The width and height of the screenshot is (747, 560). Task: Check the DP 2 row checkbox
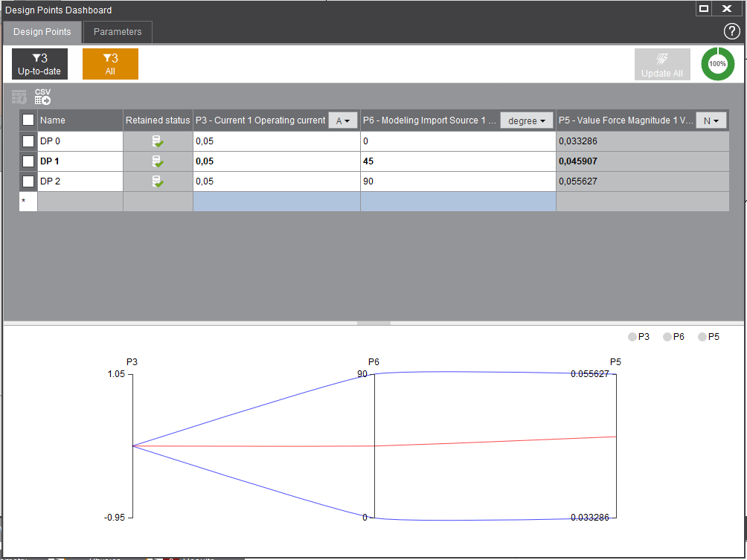coord(28,181)
